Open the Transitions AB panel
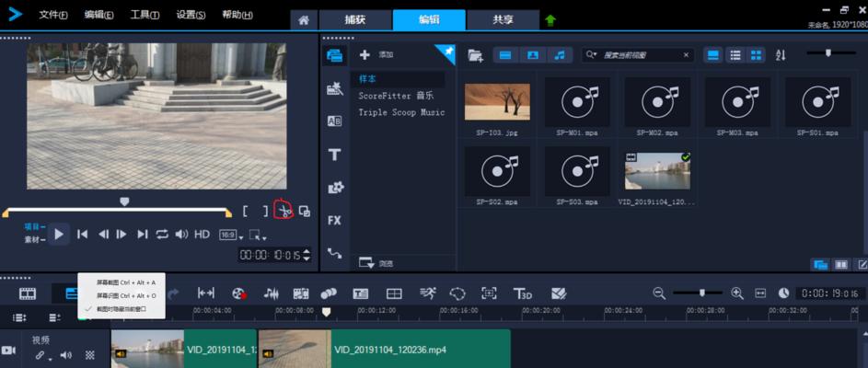The width and height of the screenshot is (868, 368). (x=334, y=121)
